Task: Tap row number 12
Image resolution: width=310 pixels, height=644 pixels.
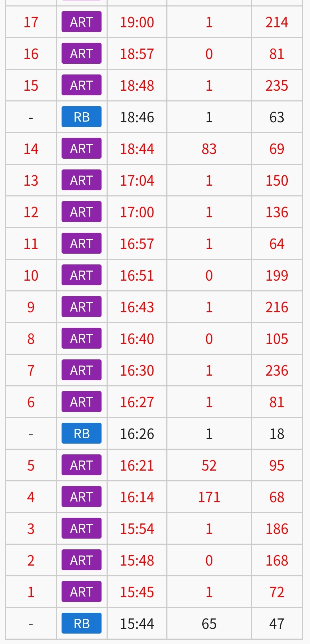Action: (x=31, y=212)
